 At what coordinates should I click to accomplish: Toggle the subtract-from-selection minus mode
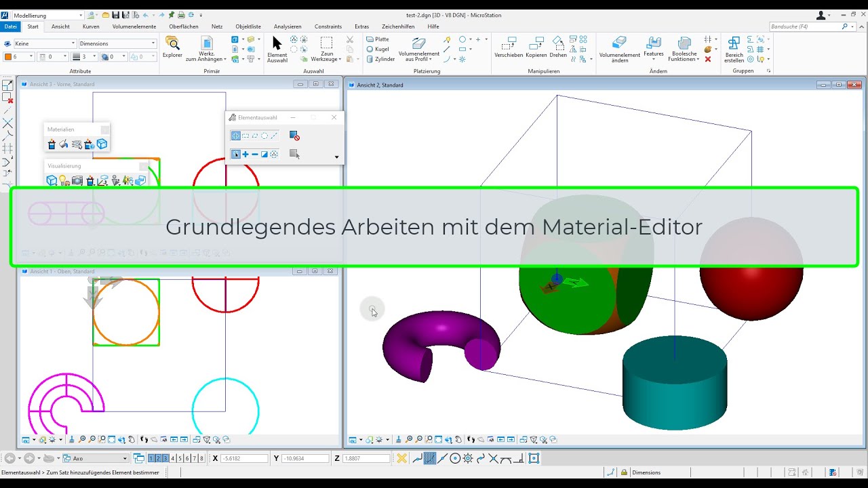[255, 155]
